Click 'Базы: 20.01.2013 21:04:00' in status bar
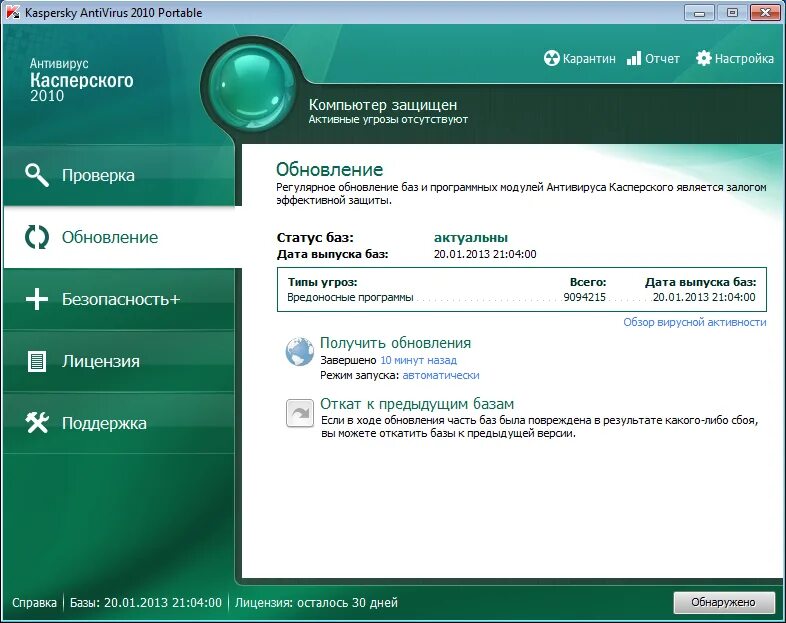This screenshot has height=623, width=786. 145,602
